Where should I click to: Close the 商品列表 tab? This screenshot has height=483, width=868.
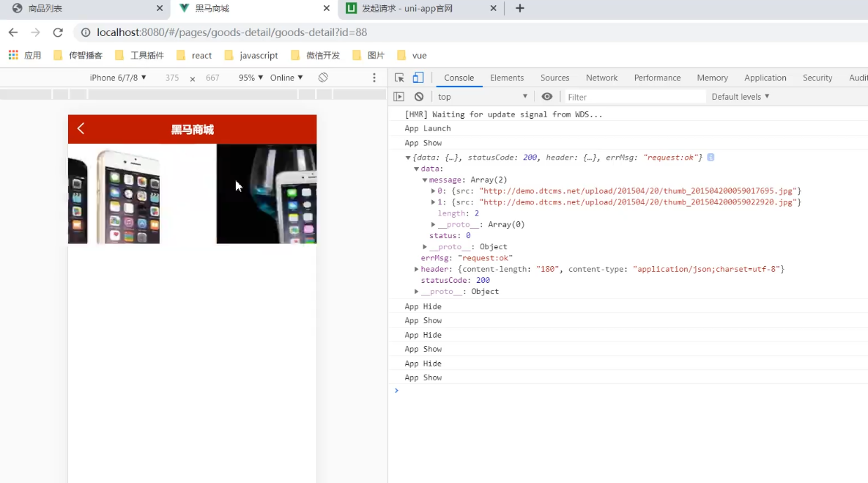pyautogui.click(x=160, y=8)
